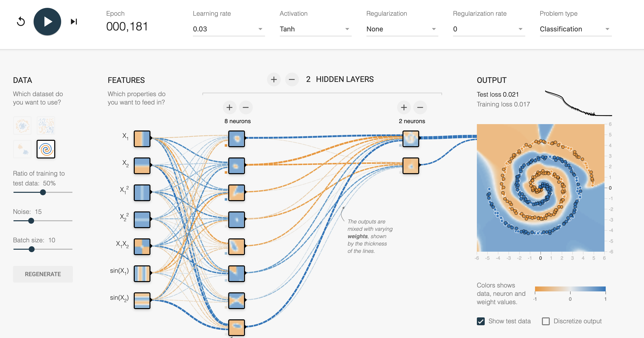Click the REGENERATE button
This screenshot has width=644, height=338.
(x=43, y=274)
